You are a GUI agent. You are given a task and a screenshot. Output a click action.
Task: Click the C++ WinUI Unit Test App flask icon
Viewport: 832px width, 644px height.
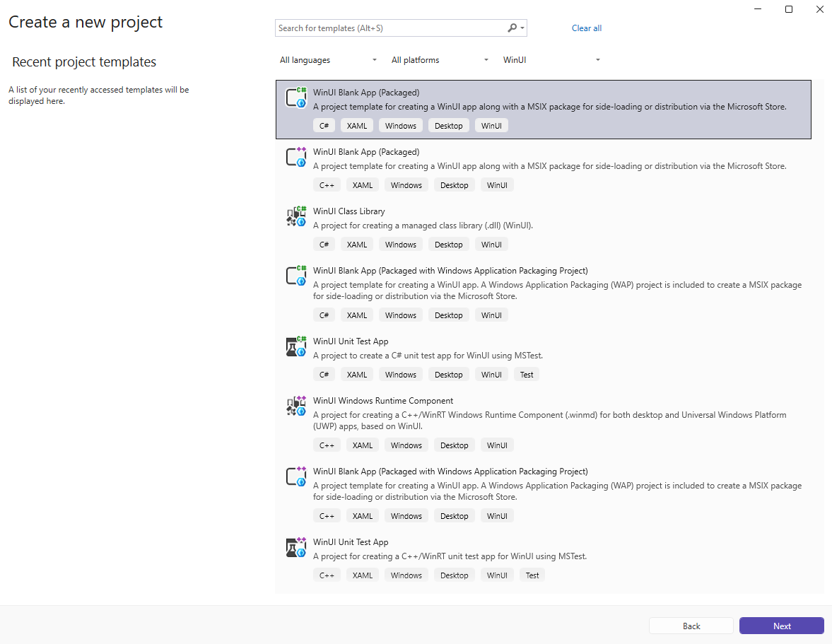tap(295, 547)
